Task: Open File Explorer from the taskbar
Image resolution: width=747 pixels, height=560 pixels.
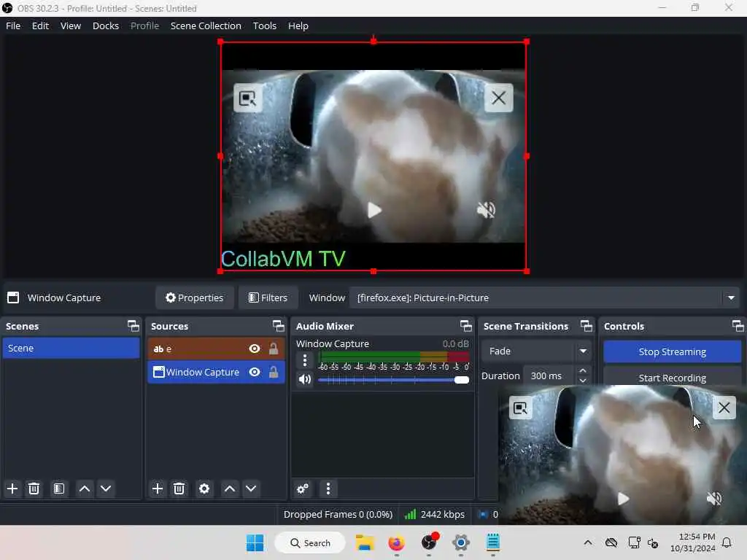Action: pos(365,542)
